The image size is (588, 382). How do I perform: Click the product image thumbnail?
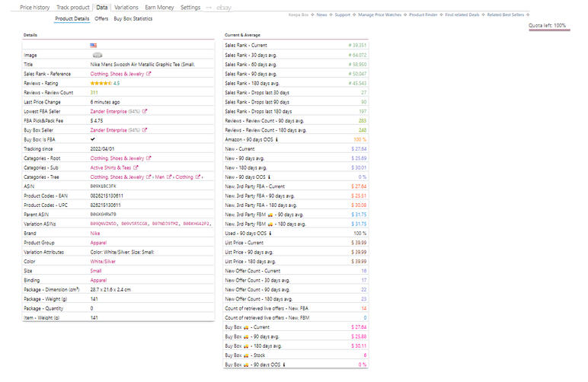tap(97, 55)
